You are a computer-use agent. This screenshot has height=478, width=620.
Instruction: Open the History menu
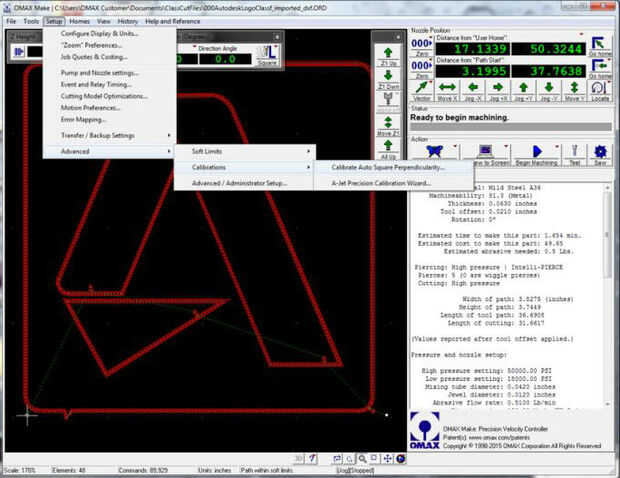click(128, 21)
